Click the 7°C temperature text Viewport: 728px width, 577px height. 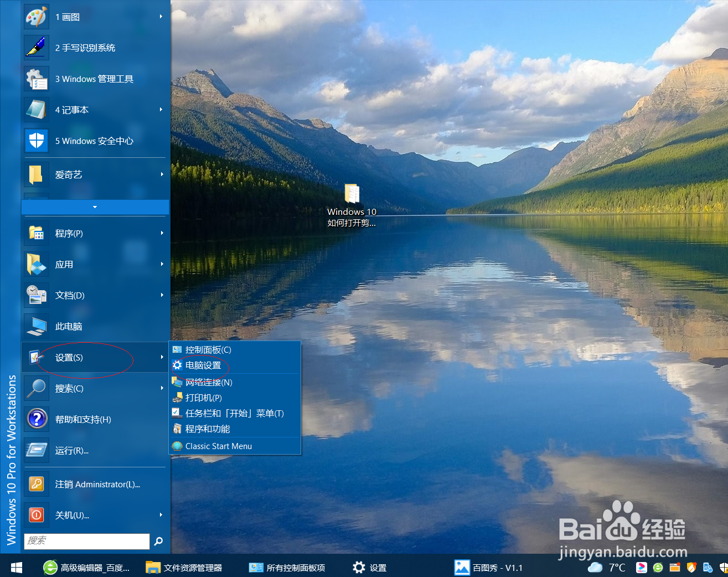tap(617, 568)
